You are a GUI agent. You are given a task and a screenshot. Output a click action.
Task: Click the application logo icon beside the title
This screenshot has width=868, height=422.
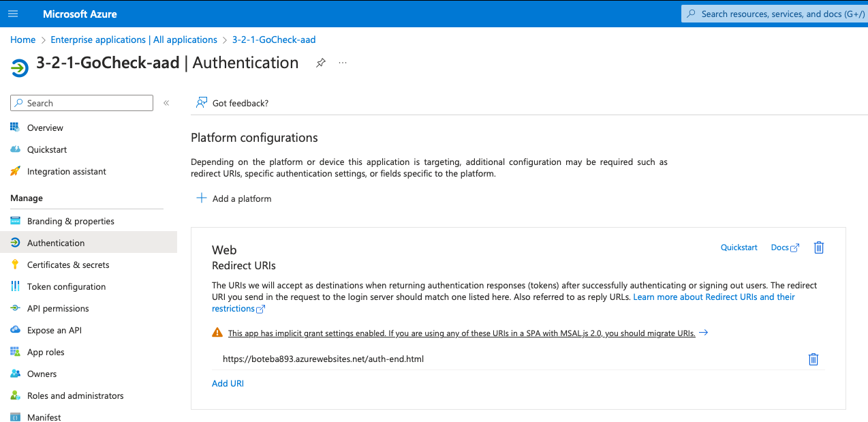pyautogui.click(x=20, y=67)
